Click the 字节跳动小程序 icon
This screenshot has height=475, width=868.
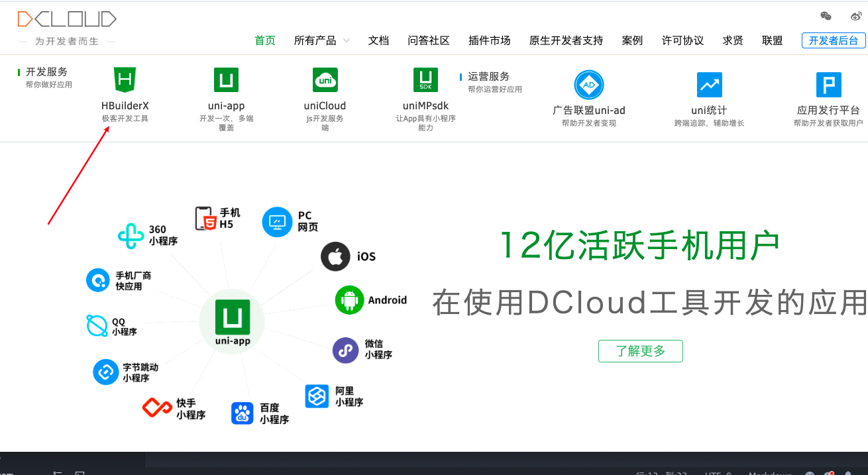(x=105, y=372)
